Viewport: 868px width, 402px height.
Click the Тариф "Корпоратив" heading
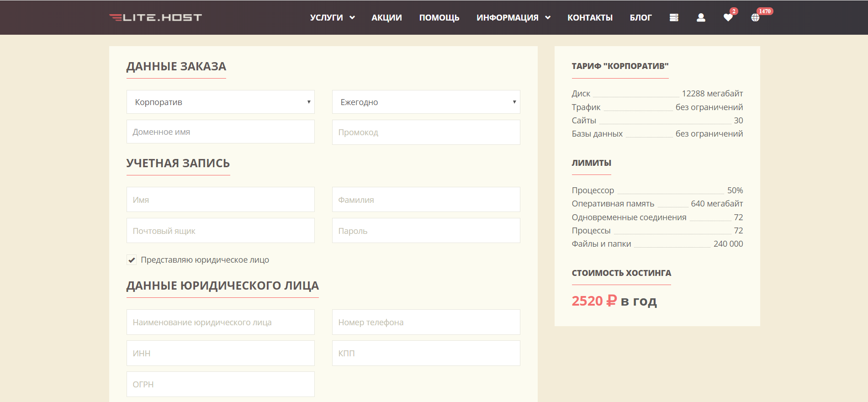coord(620,66)
